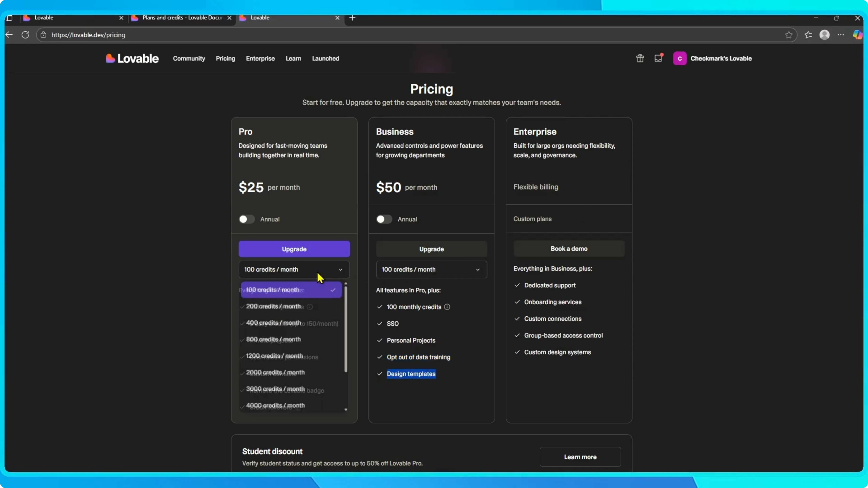Click Group-based access control text

click(563, 335)
